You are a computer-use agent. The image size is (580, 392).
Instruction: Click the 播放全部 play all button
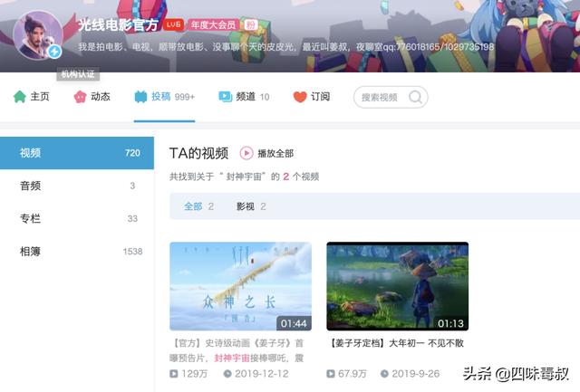click(x=266, y=153)
